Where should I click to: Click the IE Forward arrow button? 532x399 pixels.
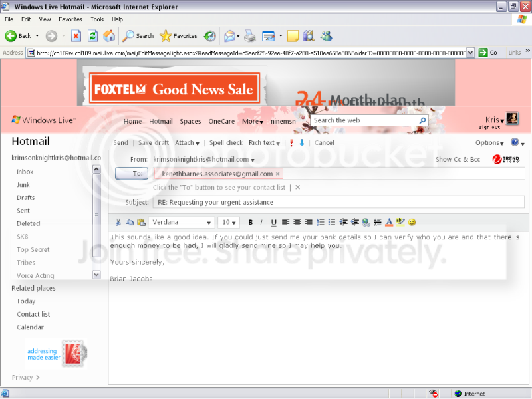click(52, 36)
